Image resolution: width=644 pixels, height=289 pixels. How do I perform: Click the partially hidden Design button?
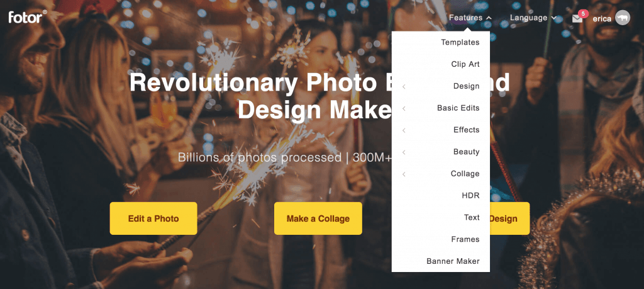click(x=509, y=218)
